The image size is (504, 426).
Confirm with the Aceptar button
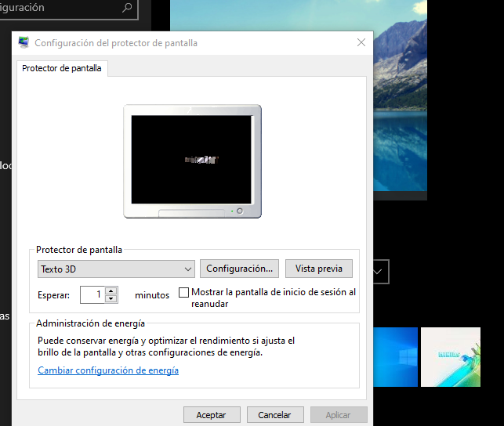(x=211, y=415)
